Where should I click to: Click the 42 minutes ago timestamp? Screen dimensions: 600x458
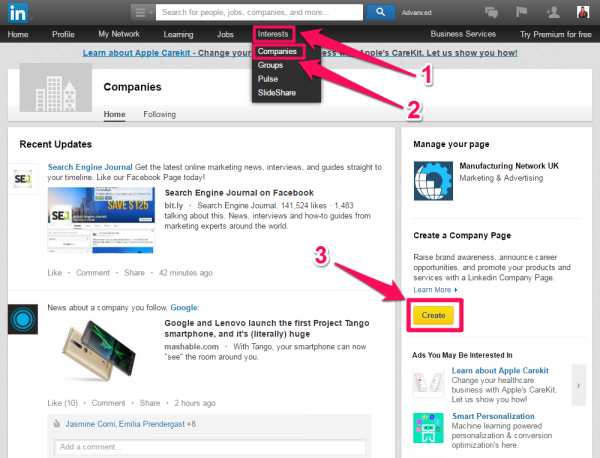186,273
